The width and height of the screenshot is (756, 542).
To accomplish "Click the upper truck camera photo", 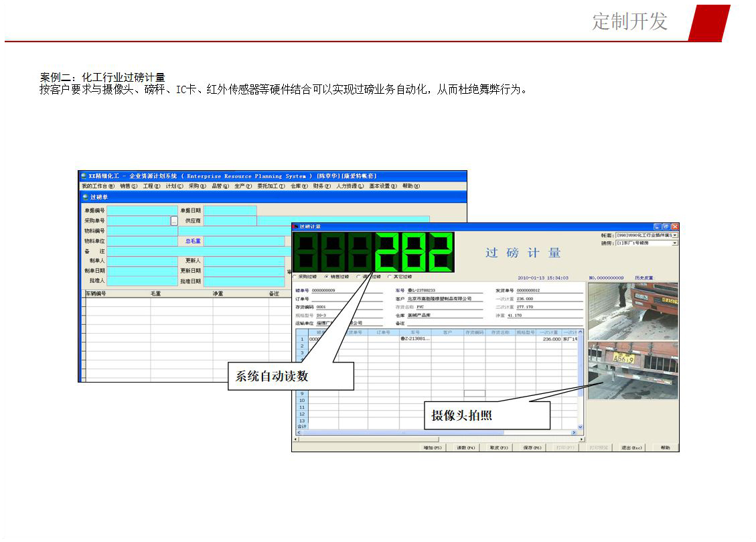I will (632, 311).
